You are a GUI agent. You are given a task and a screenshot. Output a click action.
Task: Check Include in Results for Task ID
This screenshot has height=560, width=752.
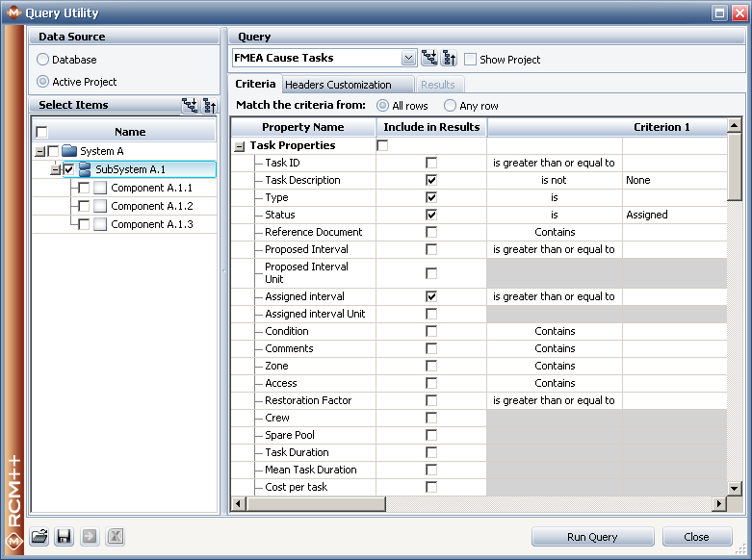coord(431,163)
